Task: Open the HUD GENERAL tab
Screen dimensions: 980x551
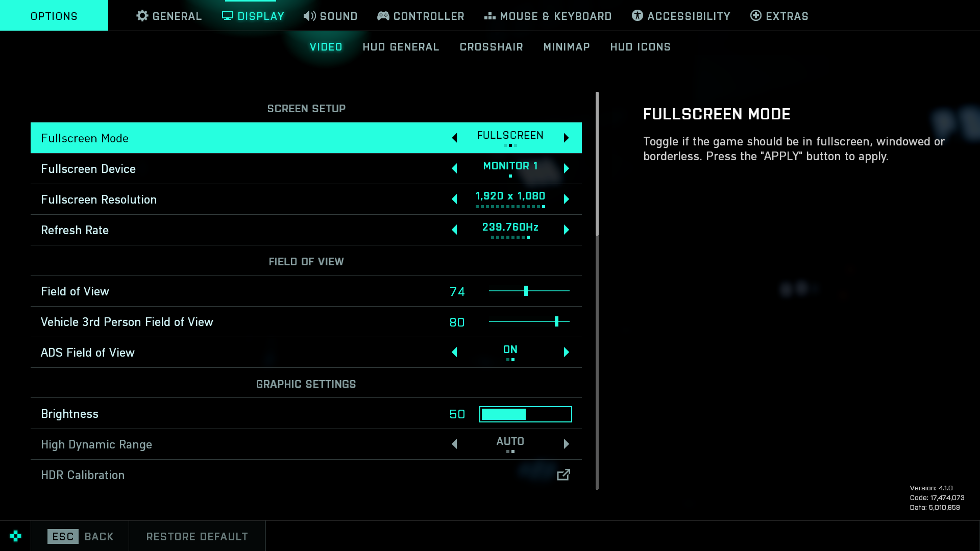Action: tap(401, 46)
